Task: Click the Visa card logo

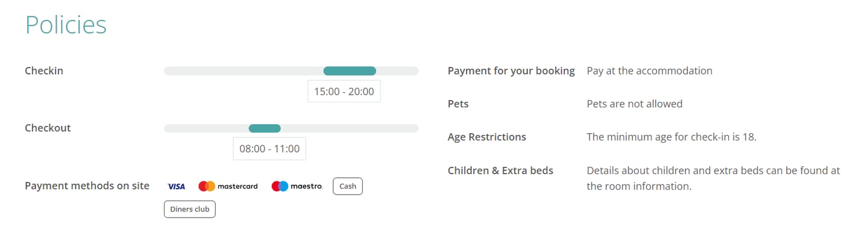Action: tap(176, 186)
